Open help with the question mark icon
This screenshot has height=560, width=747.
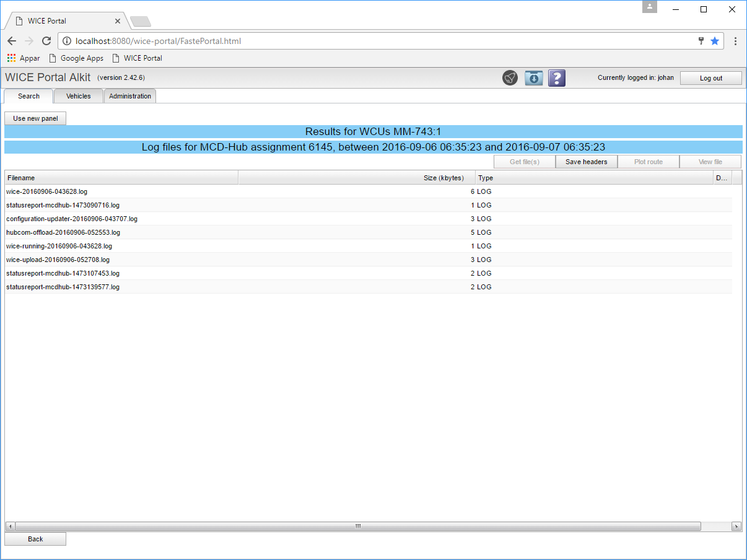click(557, 78)
